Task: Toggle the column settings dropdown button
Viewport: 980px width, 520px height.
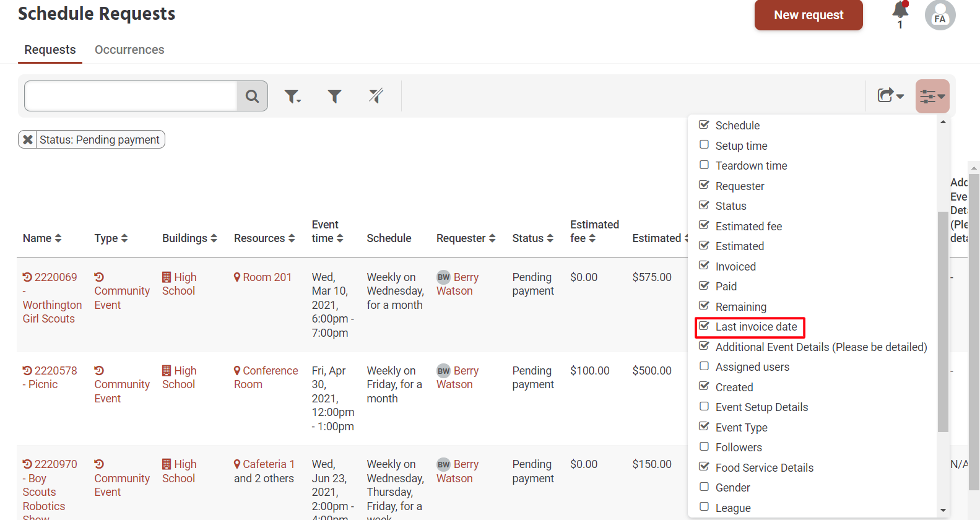Action: [x=932, y=96]
